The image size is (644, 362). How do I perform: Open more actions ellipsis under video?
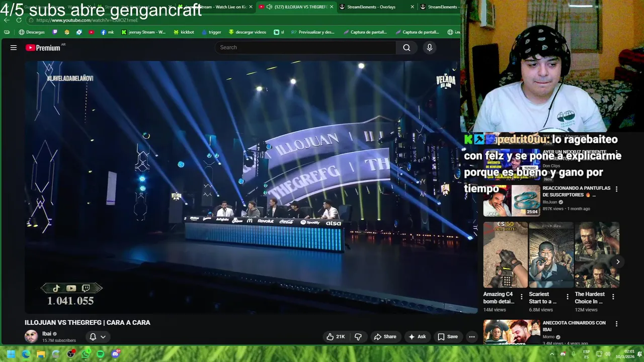pos(471,337)
